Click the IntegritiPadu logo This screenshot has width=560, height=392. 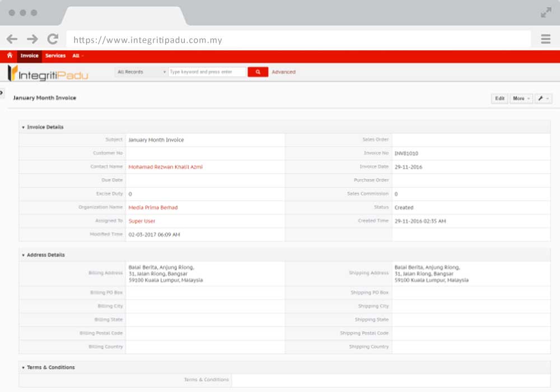point(48,73)
